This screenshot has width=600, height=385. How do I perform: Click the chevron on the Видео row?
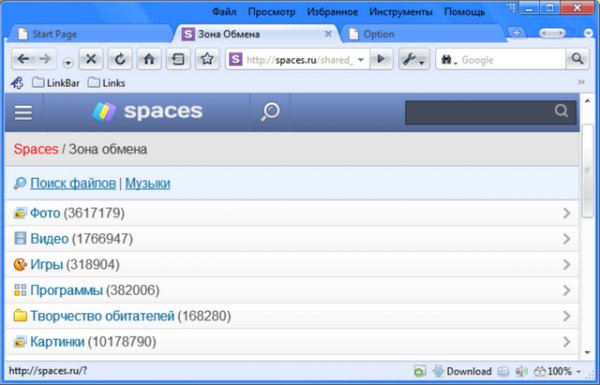click(567, 239)
